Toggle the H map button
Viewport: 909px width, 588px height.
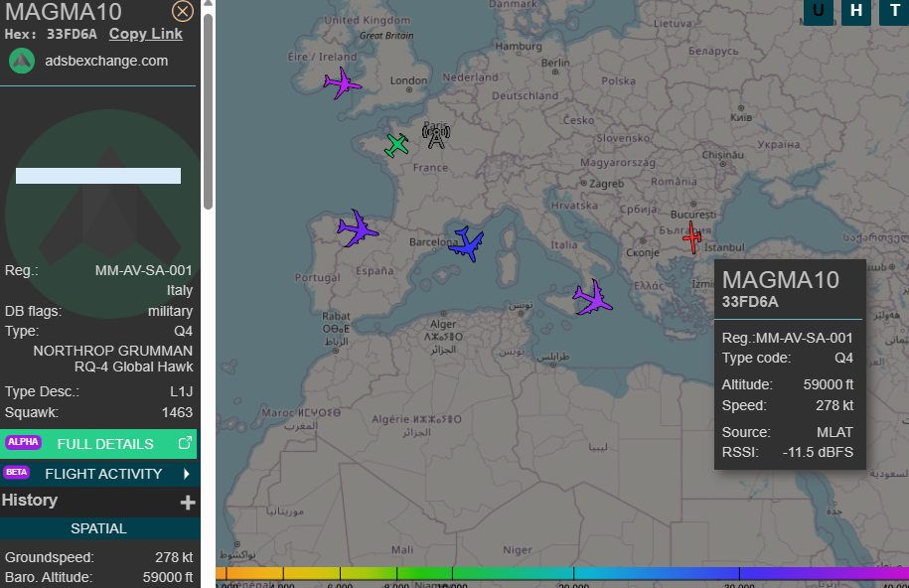click(x=856, y=11)
